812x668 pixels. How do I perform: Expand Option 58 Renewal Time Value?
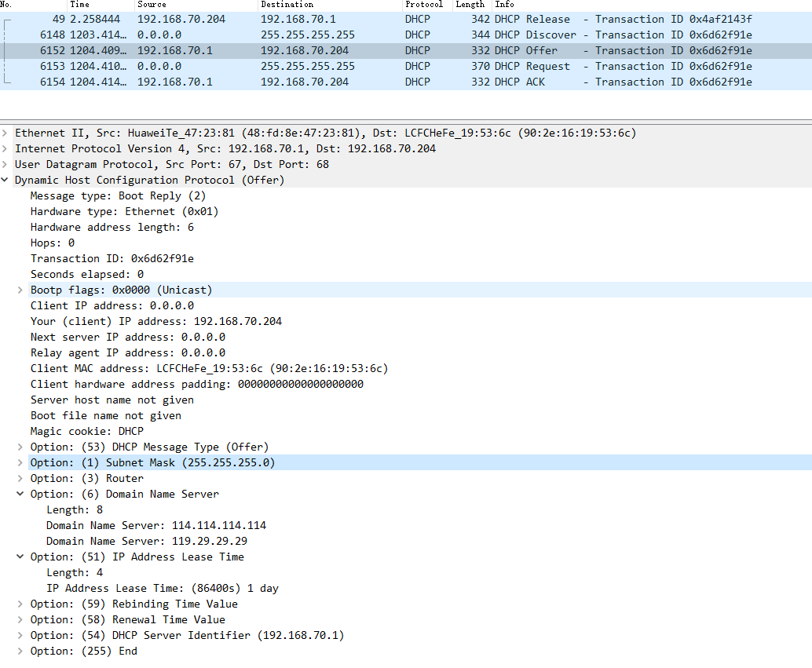(x=21, y=620)
